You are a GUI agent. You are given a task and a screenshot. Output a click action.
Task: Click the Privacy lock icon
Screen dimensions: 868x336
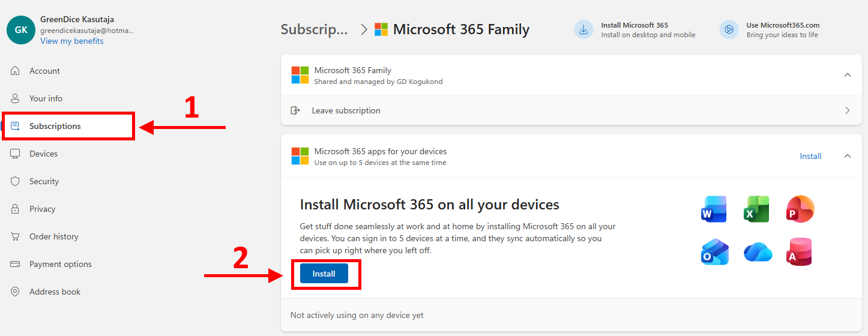click(x=16, y=209)
